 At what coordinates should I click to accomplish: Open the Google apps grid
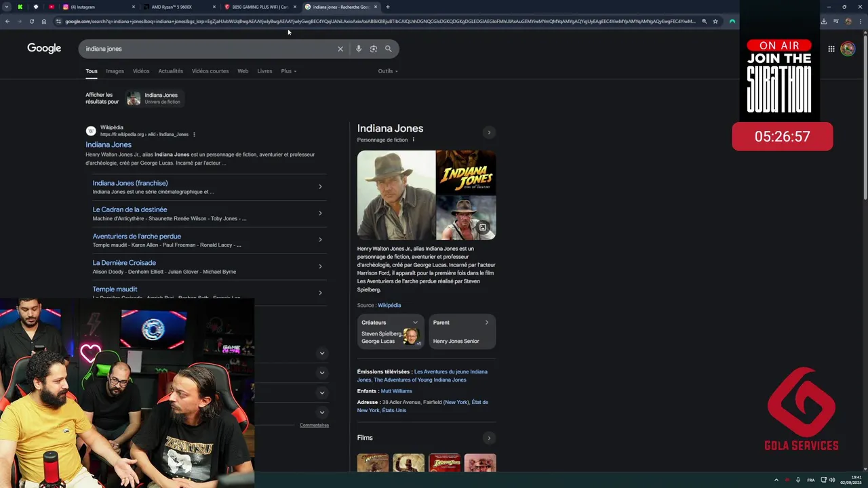(x=831, y=49)
